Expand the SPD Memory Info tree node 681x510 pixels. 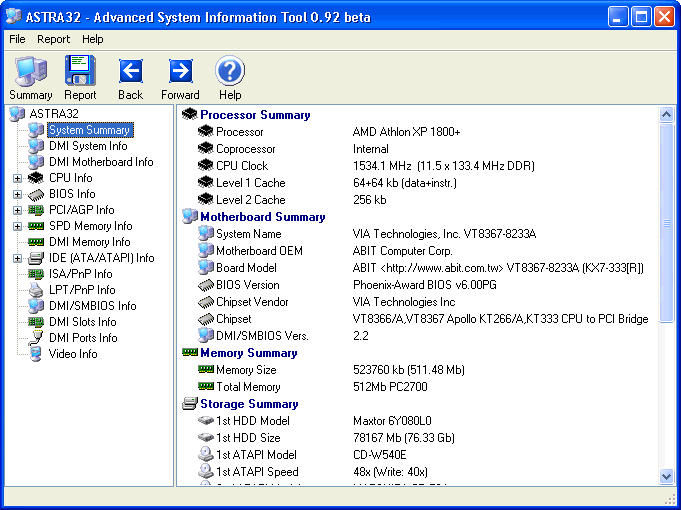point(17,226)
